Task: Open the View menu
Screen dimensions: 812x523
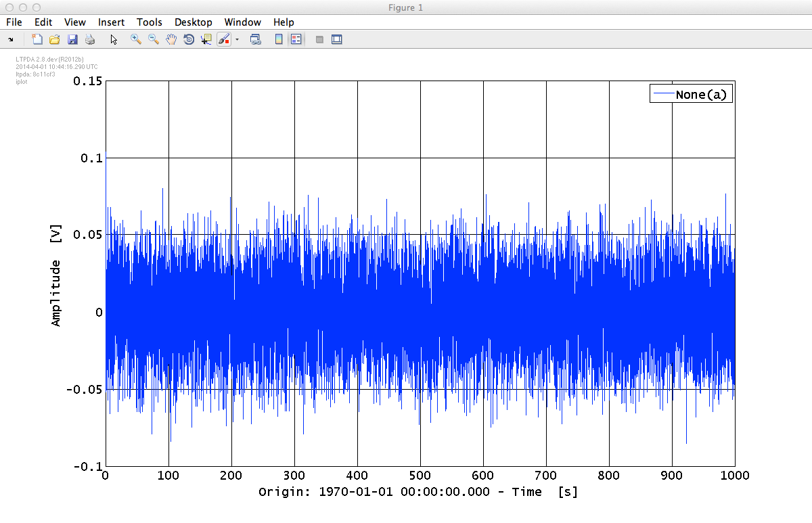Action: [x=75, y=22]
